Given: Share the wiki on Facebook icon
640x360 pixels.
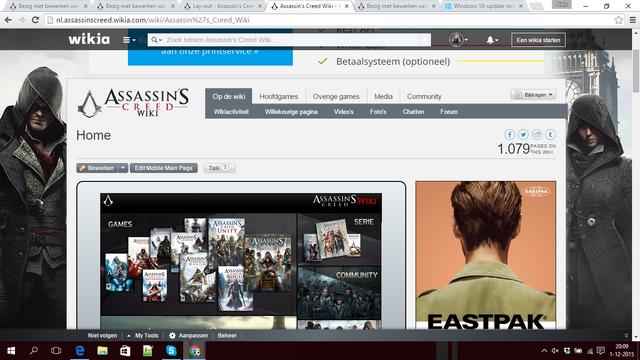Looking at the screenshot, I should [x=509, y=134].
